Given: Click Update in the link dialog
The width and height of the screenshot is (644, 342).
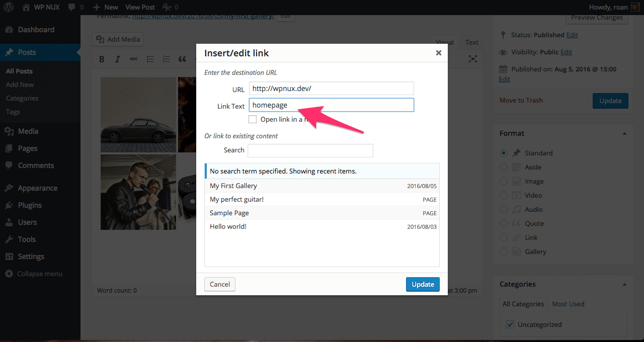Looking at the screenshot, I should (423, 284).
